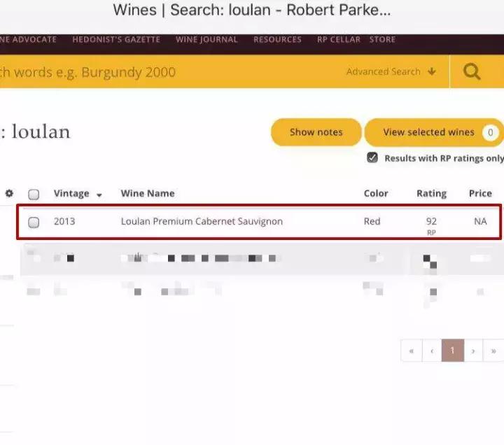Click the Rating column header
This screenshot has width=504, height=445.
click(x=432, y=194)
